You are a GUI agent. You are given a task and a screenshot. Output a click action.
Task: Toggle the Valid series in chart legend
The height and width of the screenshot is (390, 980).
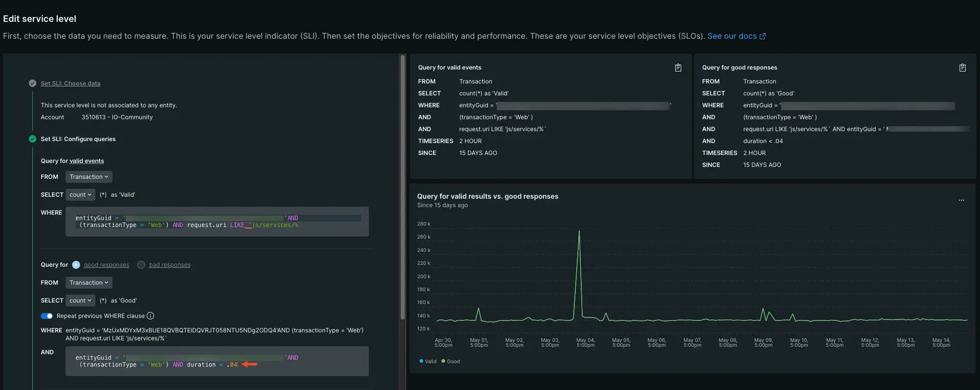428,361
